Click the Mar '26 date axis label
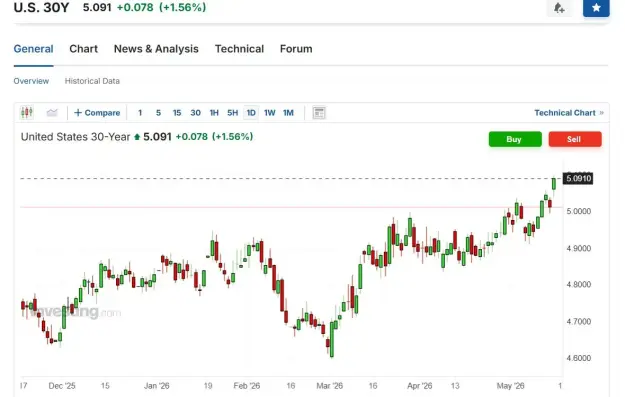 330,386
